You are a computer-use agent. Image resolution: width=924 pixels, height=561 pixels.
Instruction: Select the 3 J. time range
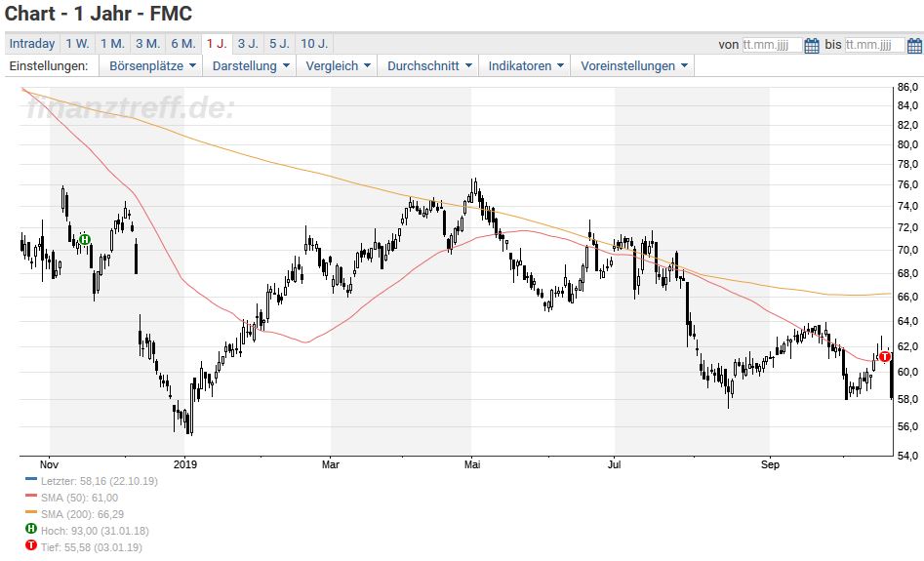point(248,44)
